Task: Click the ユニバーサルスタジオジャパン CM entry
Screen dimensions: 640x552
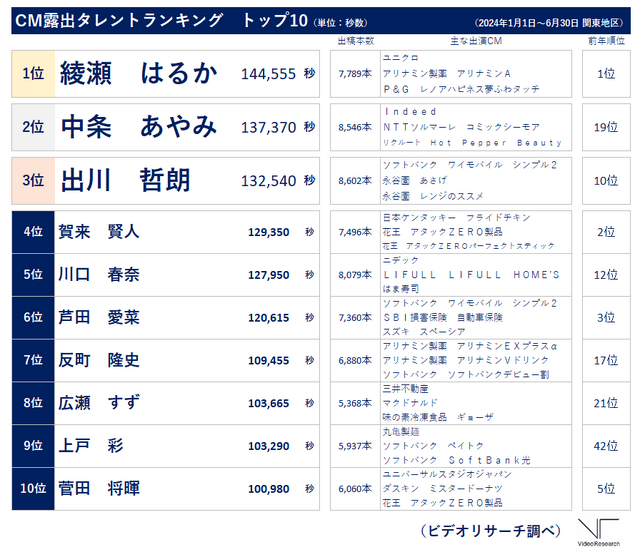Action: (446, 473)
